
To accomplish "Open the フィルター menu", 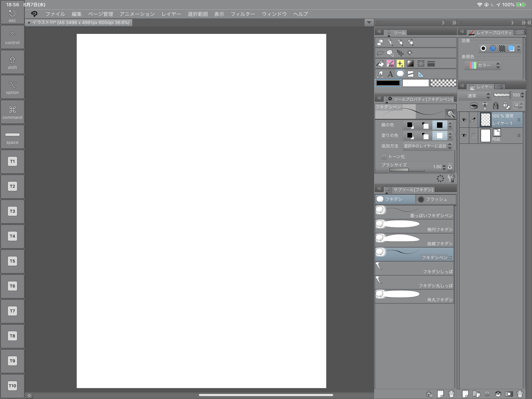I will click(243, 14).
